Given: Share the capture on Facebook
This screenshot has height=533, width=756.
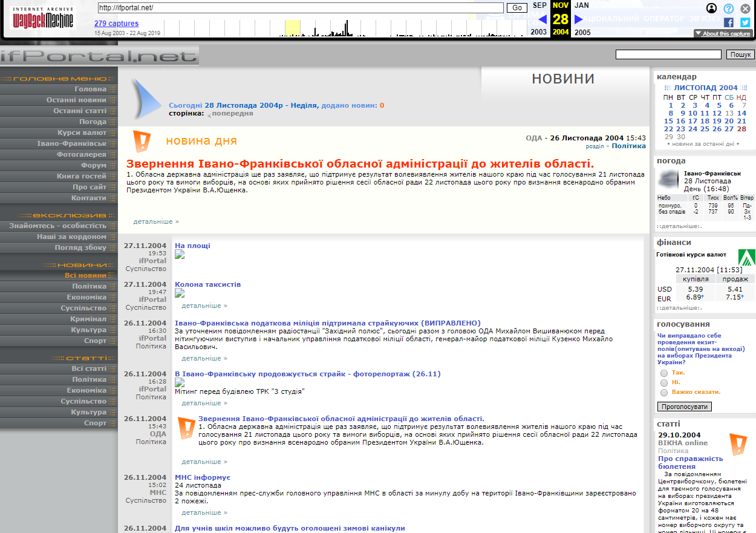Looking at the screenshot, I should pyautogui.click(x=729, y=22).
